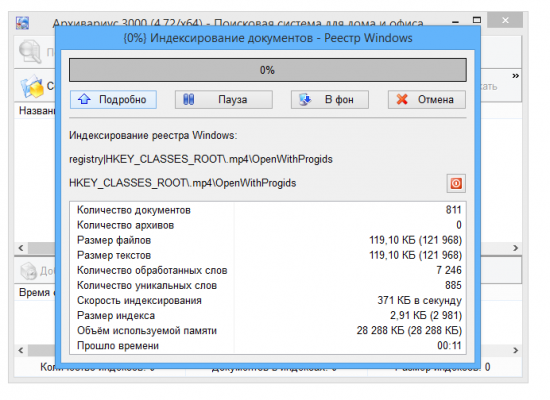
Task: Click the search magnifier icon in main window
Action: coord(30,52)
